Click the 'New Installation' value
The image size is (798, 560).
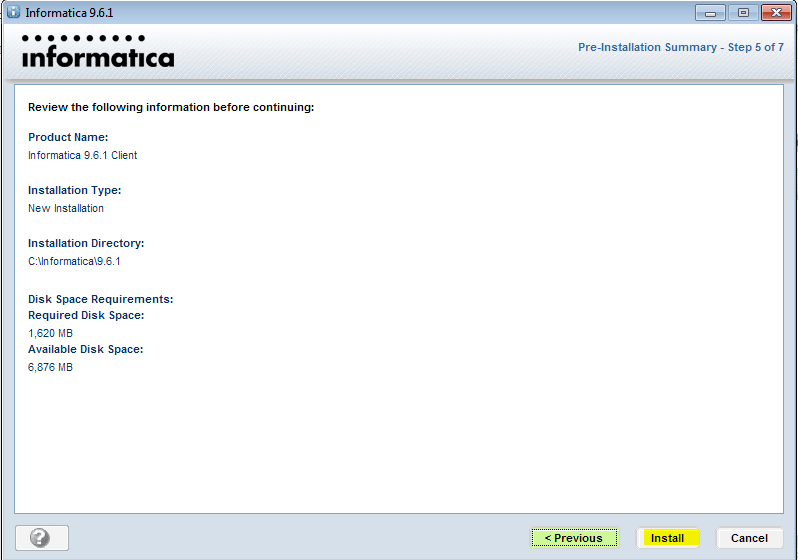coord(66,208)
